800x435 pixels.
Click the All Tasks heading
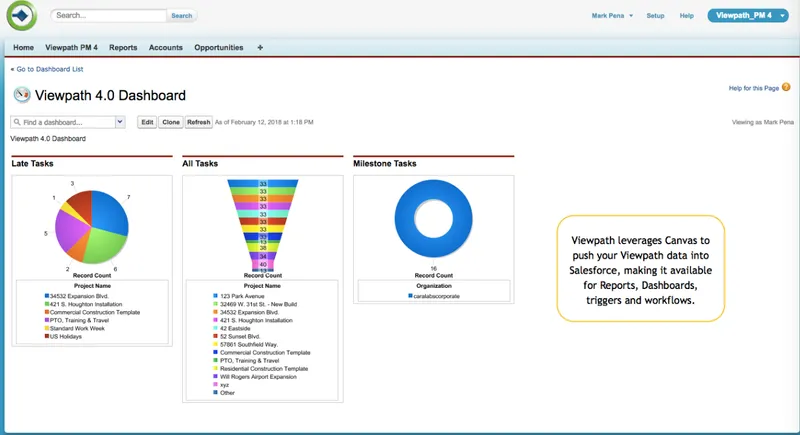pos(200,164)
